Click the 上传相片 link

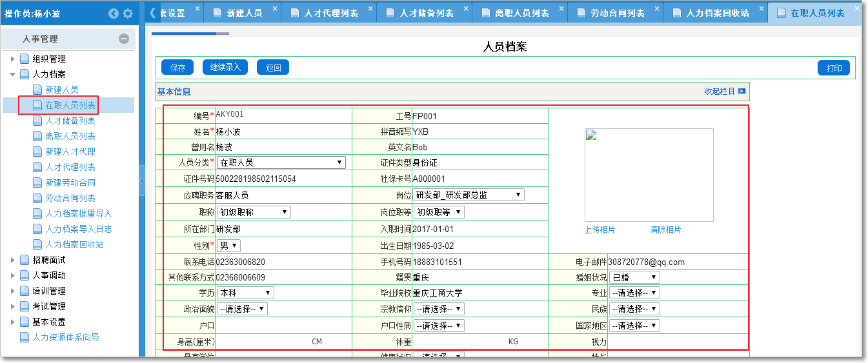pos(600,230)
